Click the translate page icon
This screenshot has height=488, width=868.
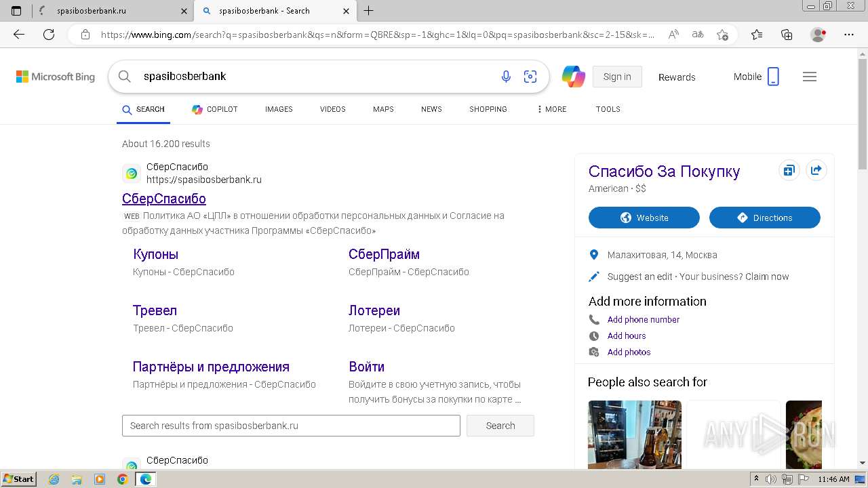coord(697,35)
